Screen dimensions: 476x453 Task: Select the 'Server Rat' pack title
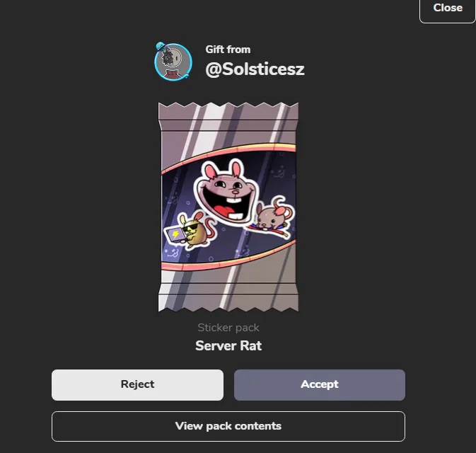click(x=228, y=345)
